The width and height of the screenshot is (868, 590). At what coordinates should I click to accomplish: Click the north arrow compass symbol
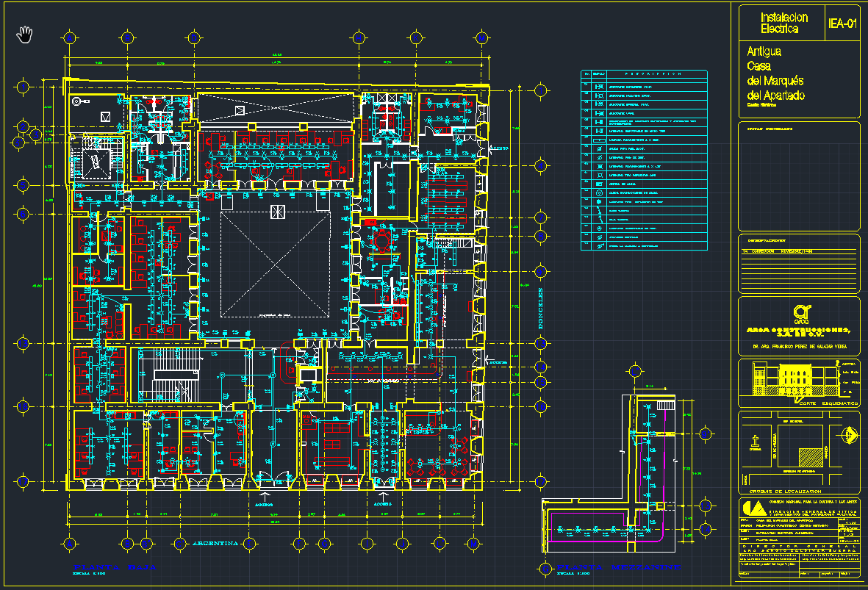point(851,435)
